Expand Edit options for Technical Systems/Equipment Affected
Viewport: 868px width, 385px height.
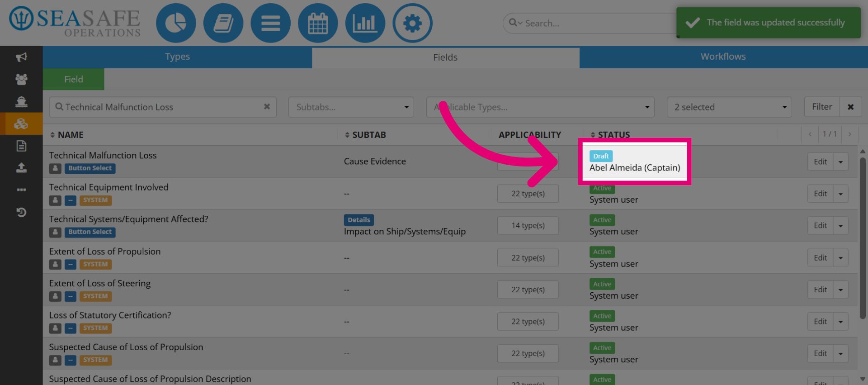[x=840, y=225]
